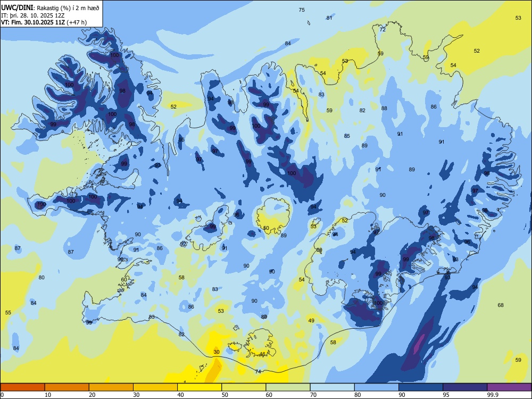
Task: Click the '55' humidity value on the map
Action: tap(8, 312)
